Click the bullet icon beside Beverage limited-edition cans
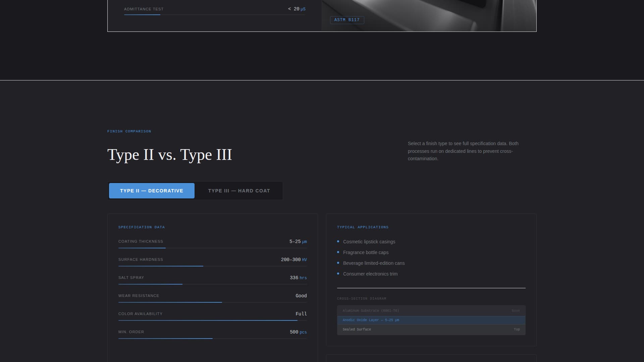This screenshot has width=644, height=362. pyautogui.click(x=338, y=263)
